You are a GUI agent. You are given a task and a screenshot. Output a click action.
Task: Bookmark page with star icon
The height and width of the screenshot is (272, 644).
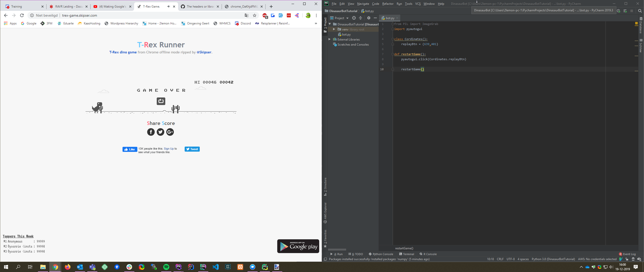click(x=255, y=15)
